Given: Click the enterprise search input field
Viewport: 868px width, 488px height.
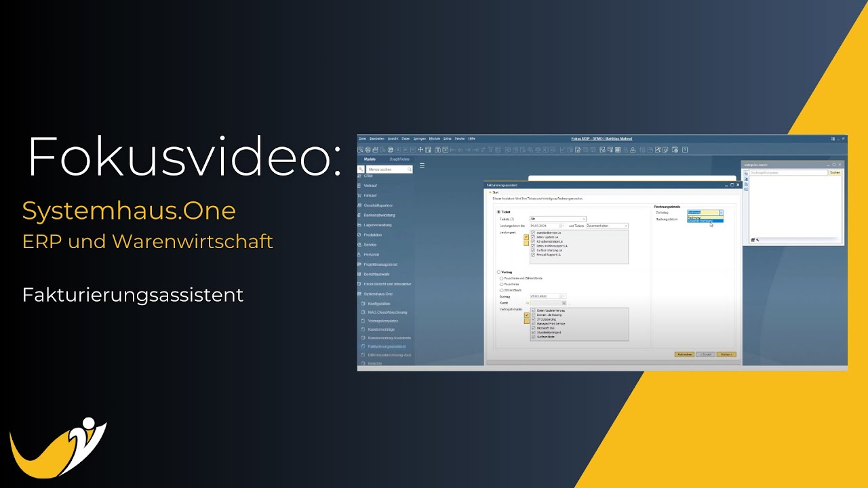Looking at the screenshot, I should click(x=787, y=173).
